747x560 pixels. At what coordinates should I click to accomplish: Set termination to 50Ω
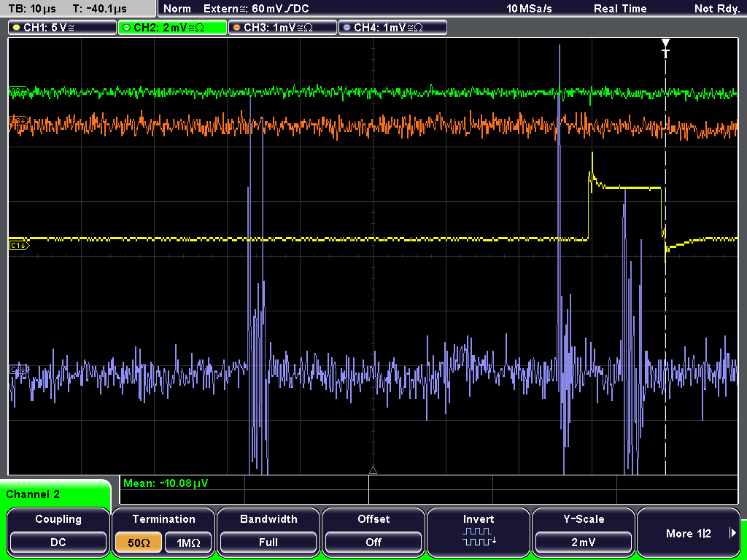[139, 542]
